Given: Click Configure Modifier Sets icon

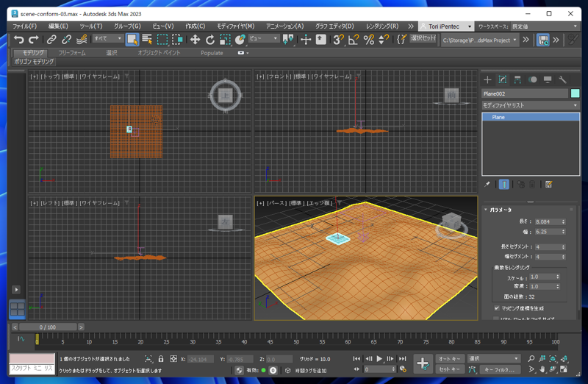Looking at the screenshot, I should tap(548, 185).
